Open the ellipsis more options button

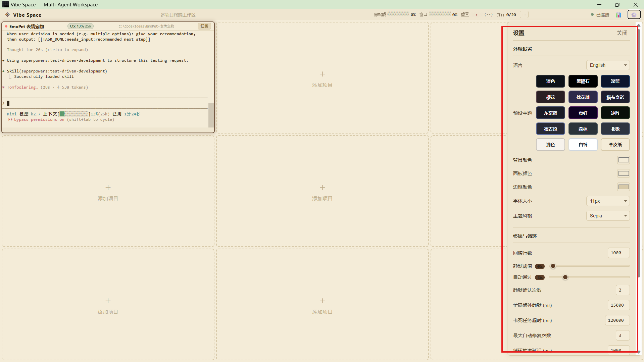(524, 15)
